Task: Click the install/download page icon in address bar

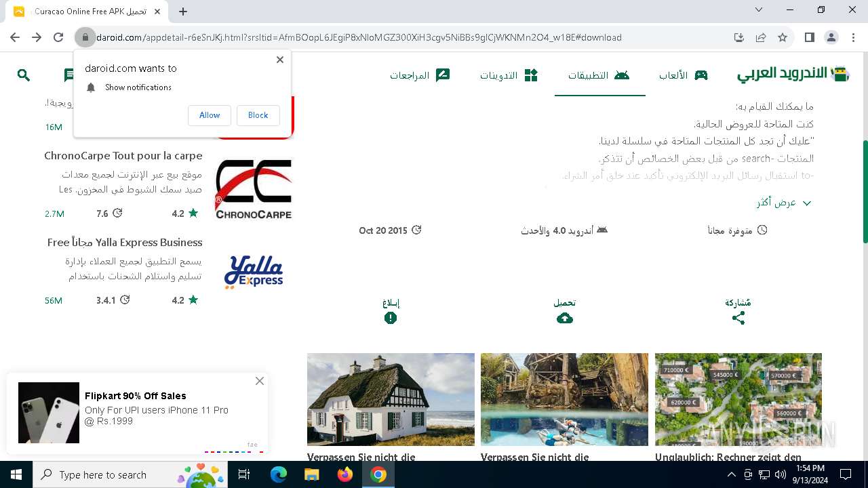Action: tap(739, 37)
